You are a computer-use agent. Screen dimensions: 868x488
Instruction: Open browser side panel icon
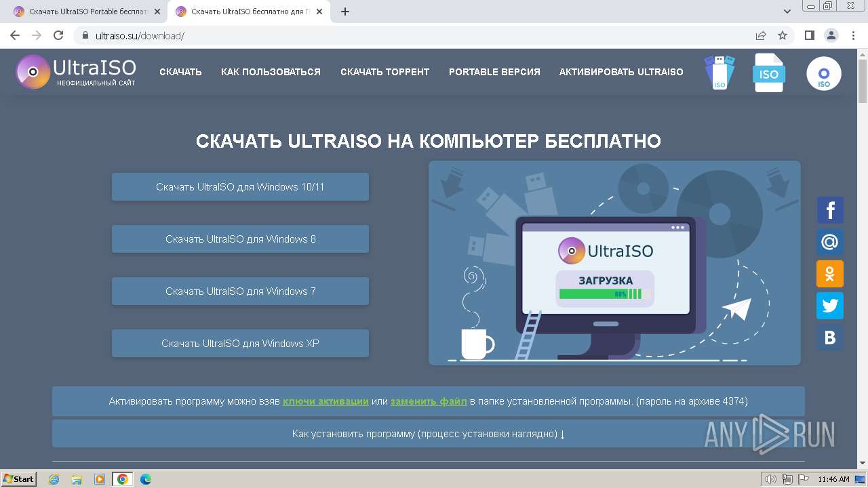coord(810,35)
